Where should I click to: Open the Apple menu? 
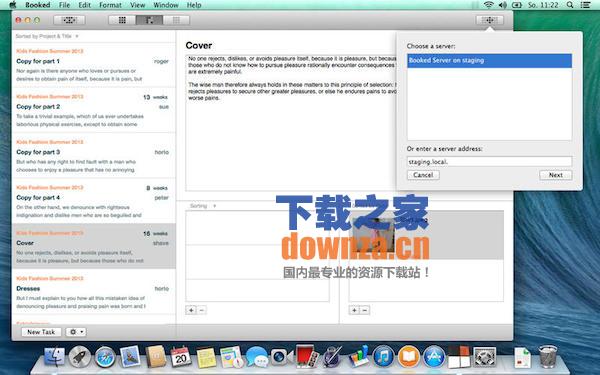tap(13, 5)
